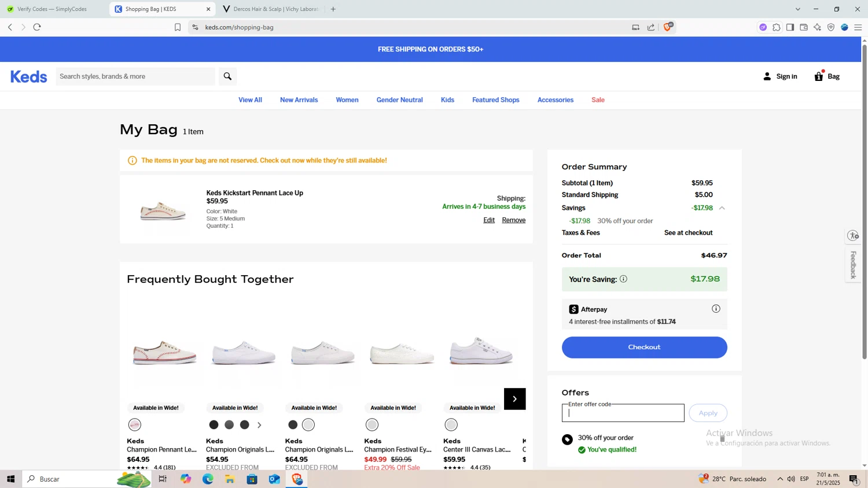The image size is (868, 488).
Task: Select the 30% off your order offer
Action: pos(567,439)
